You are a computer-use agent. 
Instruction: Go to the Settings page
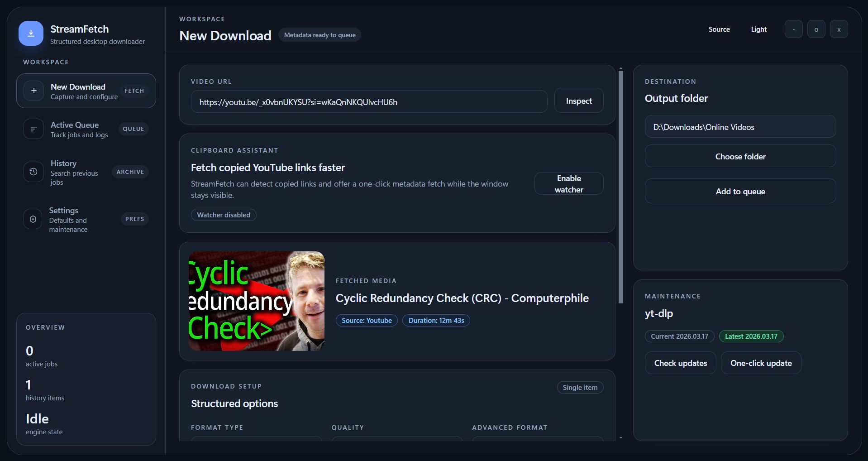tap(86, 219)
